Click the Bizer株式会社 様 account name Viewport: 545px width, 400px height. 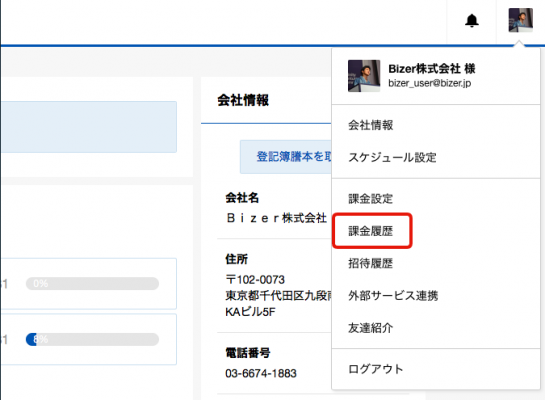[432, 68]
